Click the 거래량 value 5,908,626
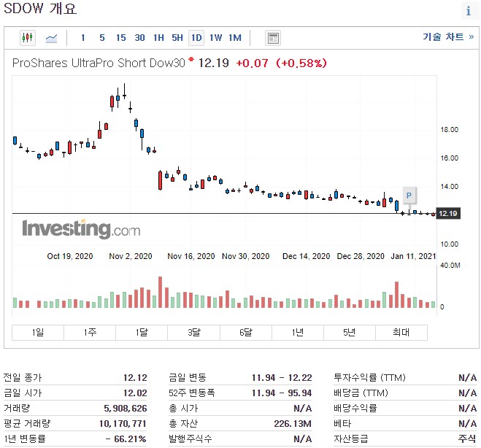The image size is (481, 448). pyautogui.click(x=125, y=408)
